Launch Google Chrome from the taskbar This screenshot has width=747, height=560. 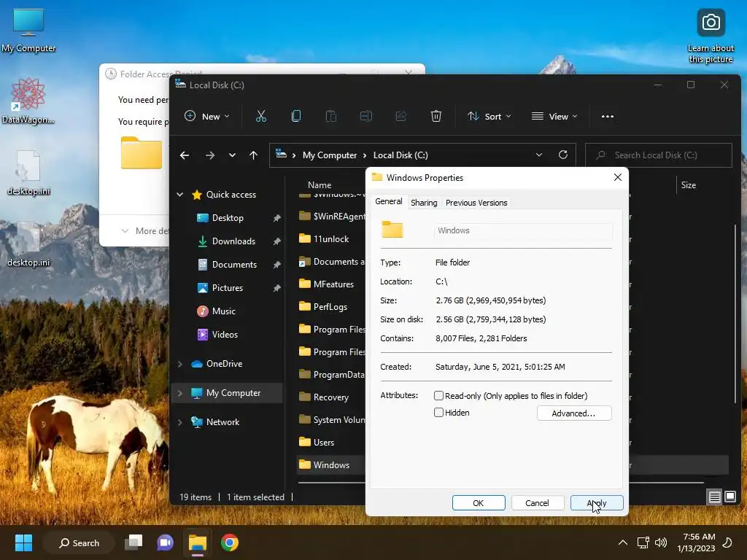point(229,542)
